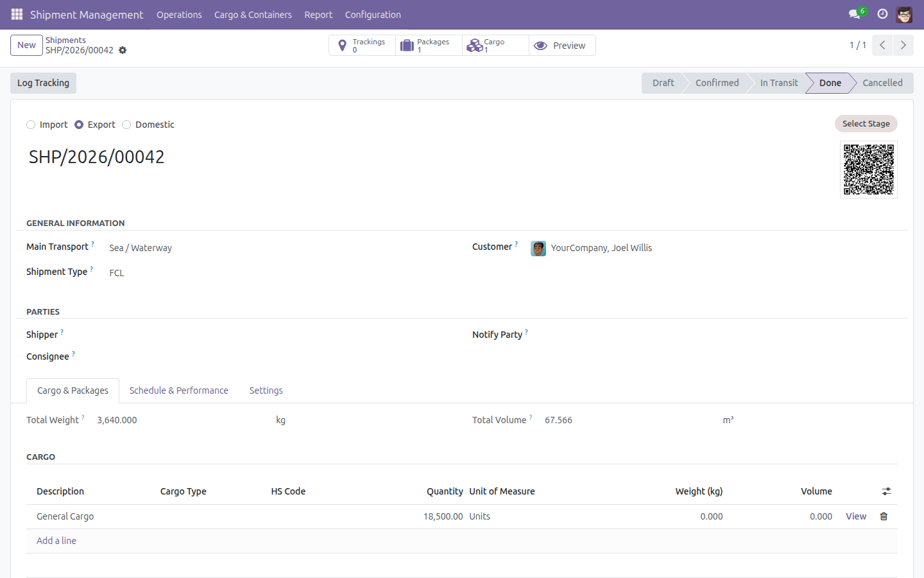Open the Cargo & Containers menu
This screenshot has width=924, height=578.
point(253,15)
